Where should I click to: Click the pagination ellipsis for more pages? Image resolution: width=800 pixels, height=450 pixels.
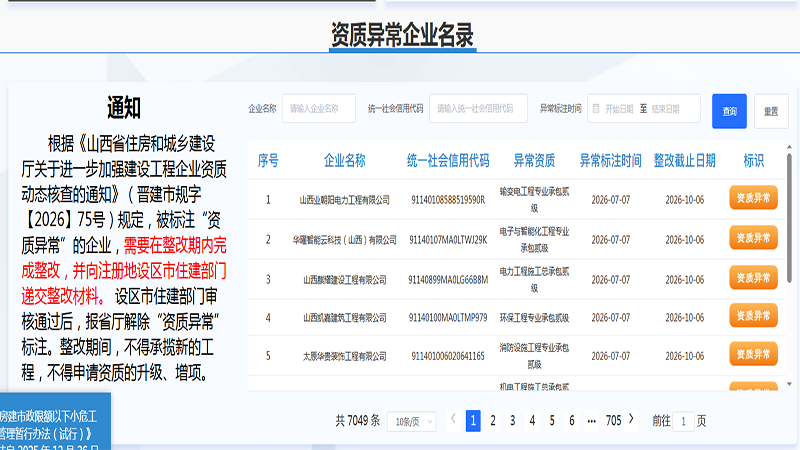[x=591, y=421]
